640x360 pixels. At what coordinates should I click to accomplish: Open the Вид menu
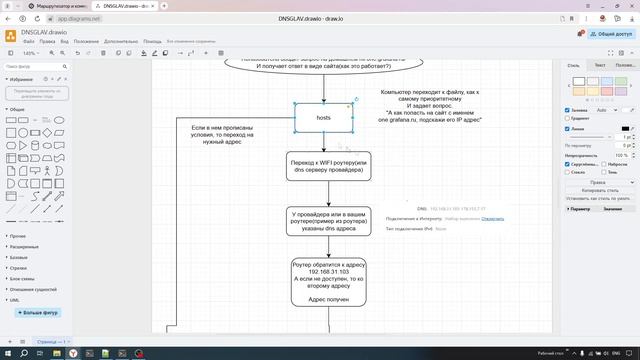(x=64, y=42)
